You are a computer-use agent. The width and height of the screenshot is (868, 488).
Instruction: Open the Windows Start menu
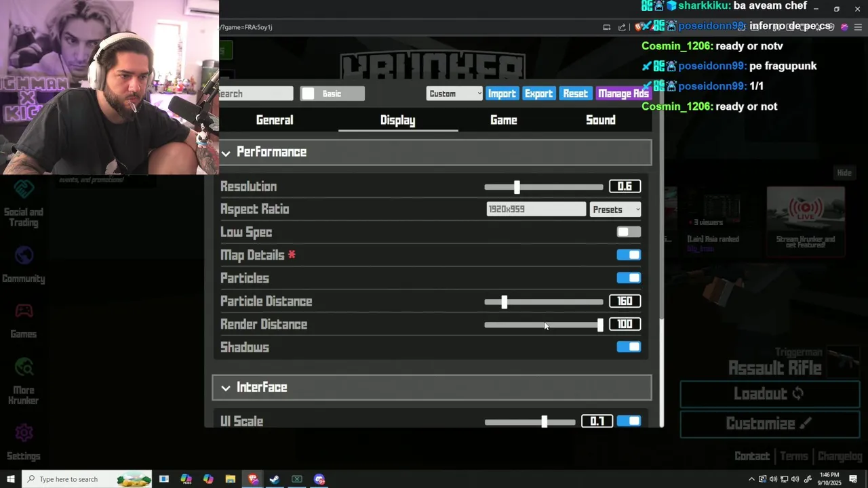pyautogui.click(x=10, y=479)
